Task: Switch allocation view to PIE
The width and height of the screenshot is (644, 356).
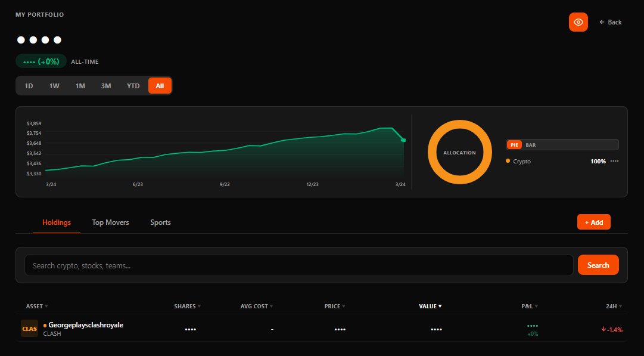Action: click(x=514, y=145)
